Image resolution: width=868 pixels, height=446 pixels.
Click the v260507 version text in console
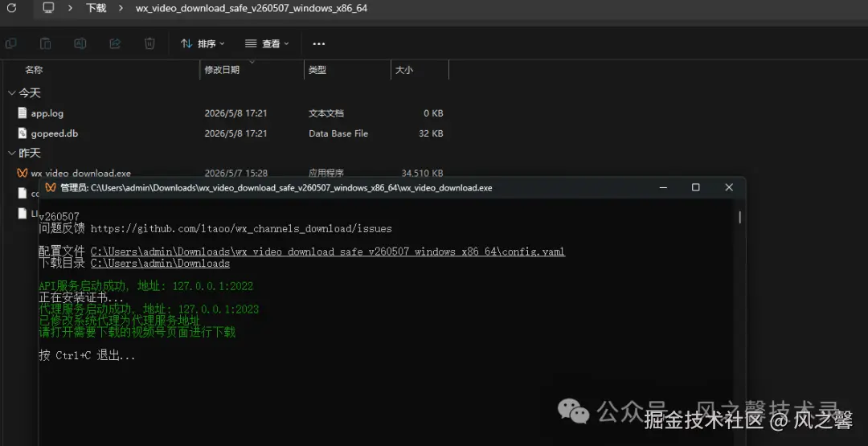pos(59,217)
